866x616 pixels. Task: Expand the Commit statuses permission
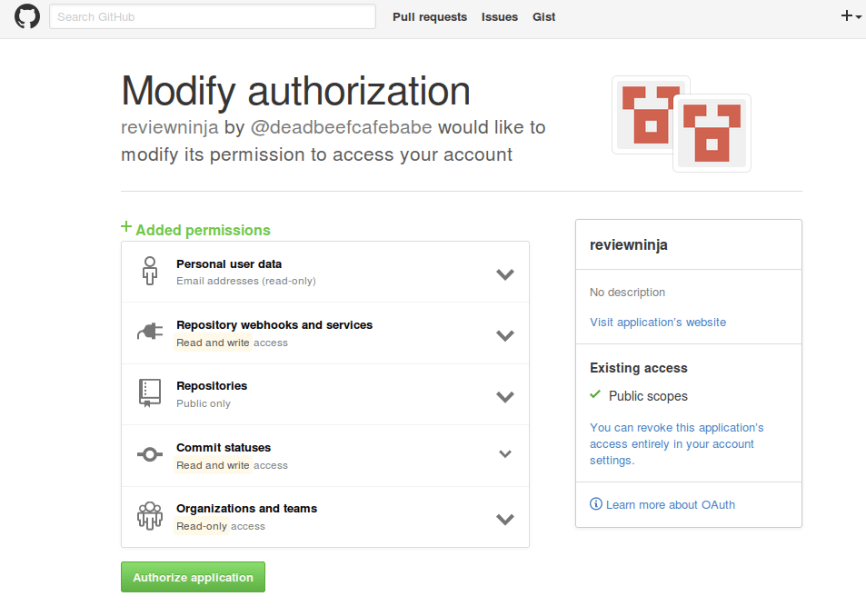point(505,453)
